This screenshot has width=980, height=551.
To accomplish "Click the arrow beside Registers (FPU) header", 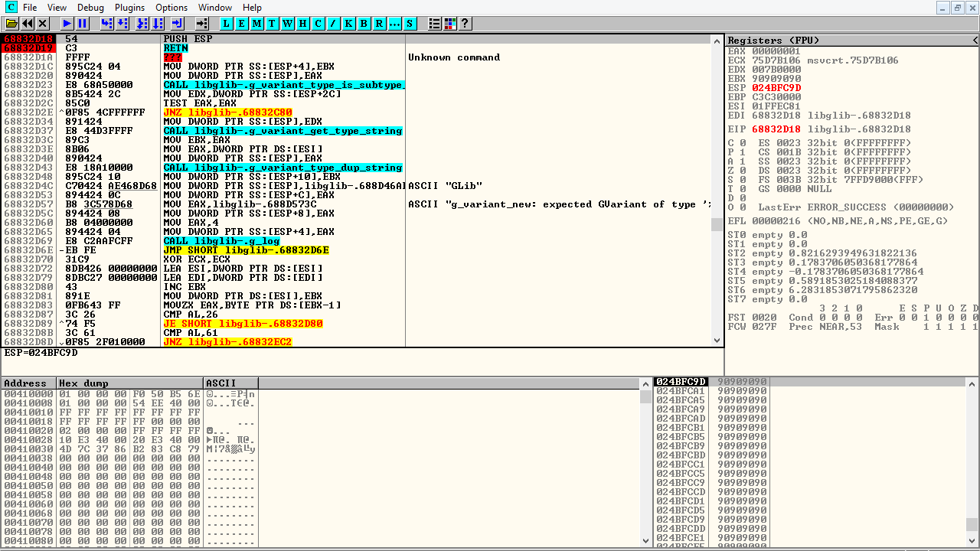I will 975,40.
